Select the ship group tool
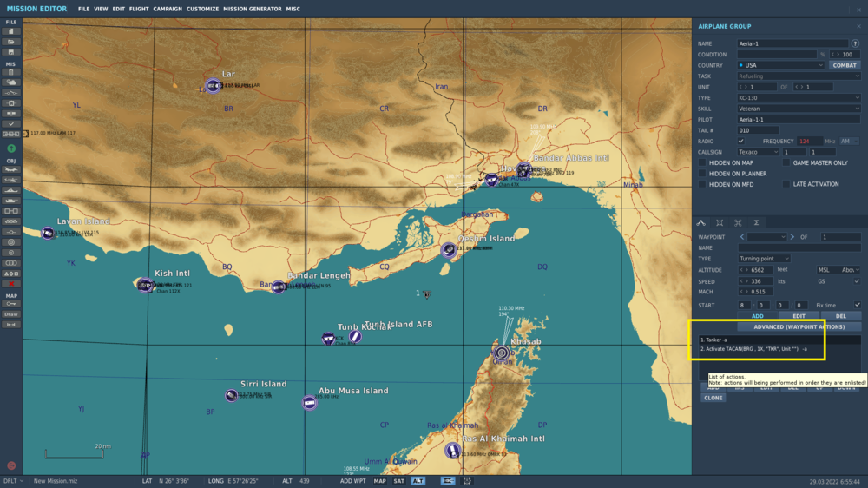 pos(11,190)
